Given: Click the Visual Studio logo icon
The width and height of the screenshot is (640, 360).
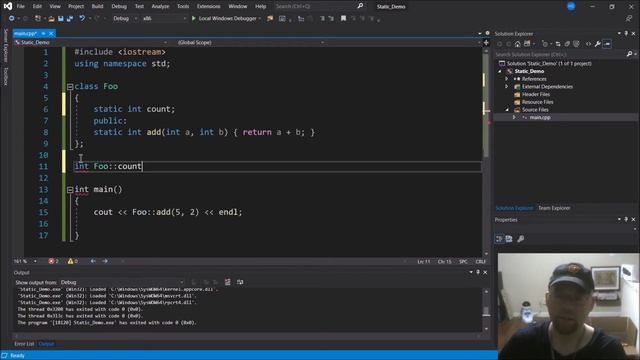Looking at the screenshot, I should point(8,6).
